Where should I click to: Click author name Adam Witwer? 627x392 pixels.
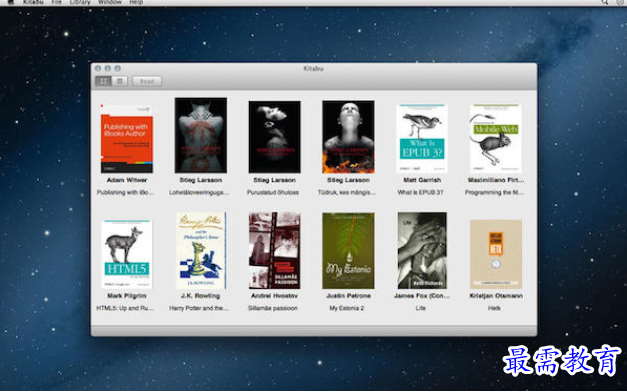pyautogui.click(x=127, y=180)
